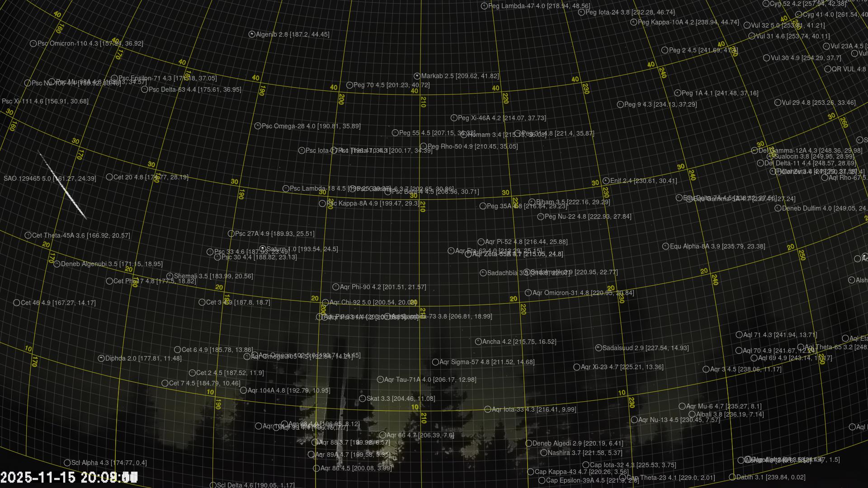
Task: Select the Nashira star marker circle
Action: 544,453
